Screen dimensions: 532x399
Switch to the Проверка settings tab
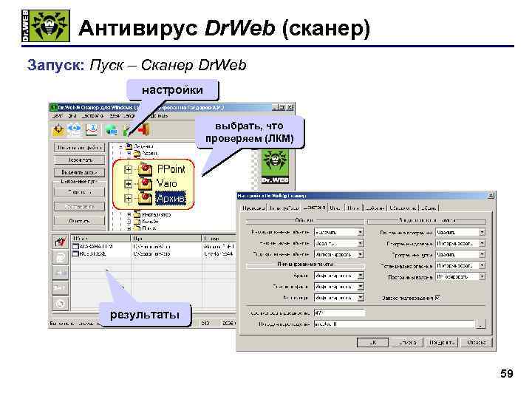click(253, 208)
